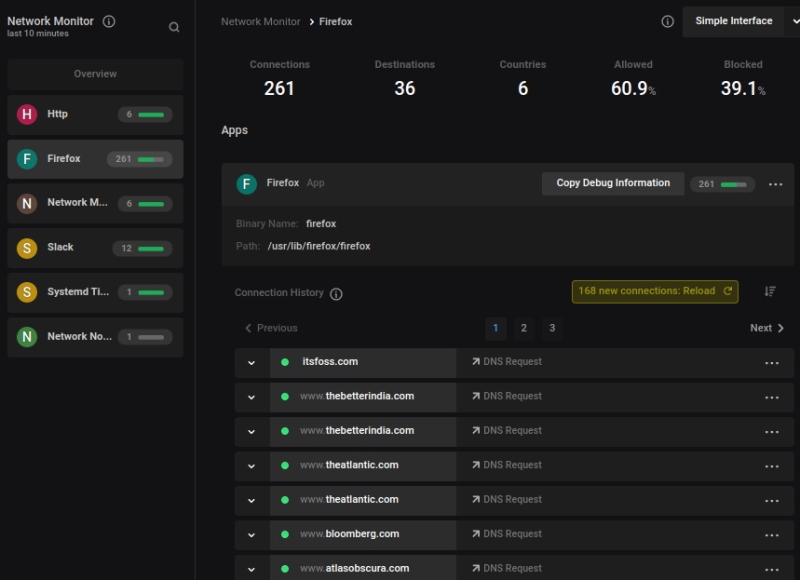Open three-dot menu for www.bloomberg.com row

pos(771,535)
